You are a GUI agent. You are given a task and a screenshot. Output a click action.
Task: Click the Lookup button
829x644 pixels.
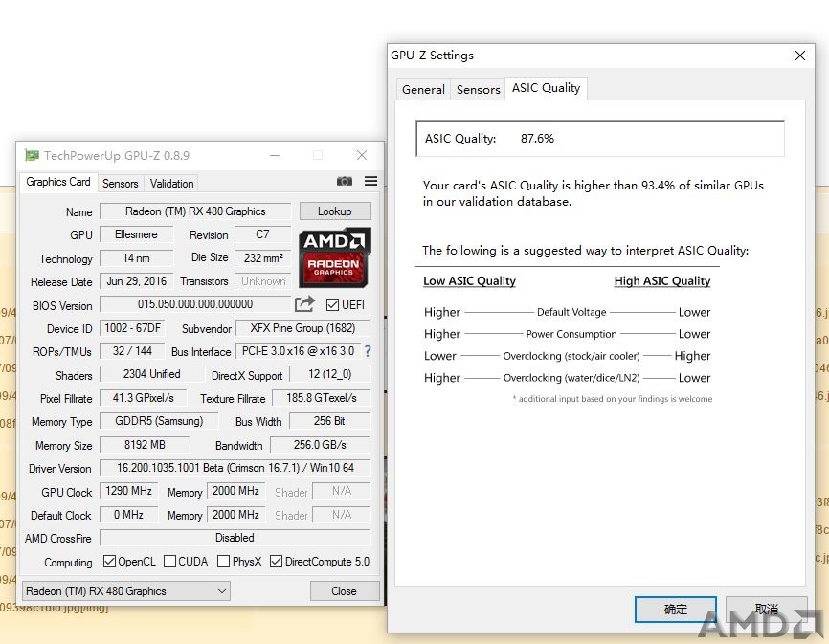tap(335, 211)
